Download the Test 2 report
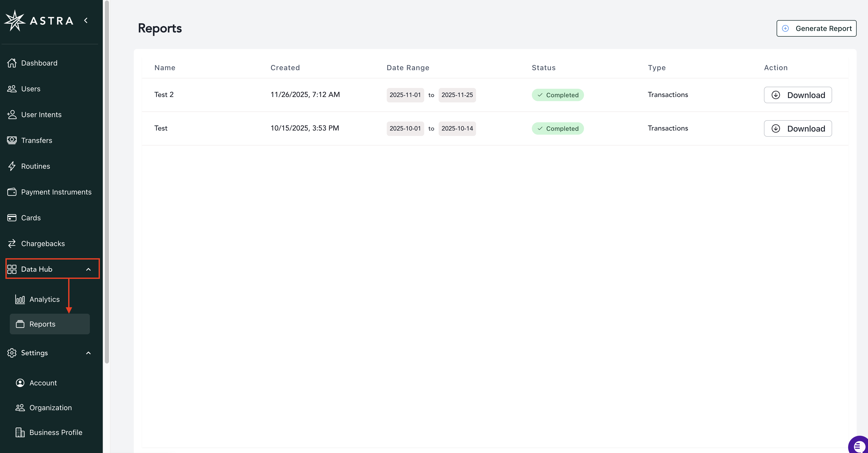The width and height of the screenshot is (868, 453). 798,95
